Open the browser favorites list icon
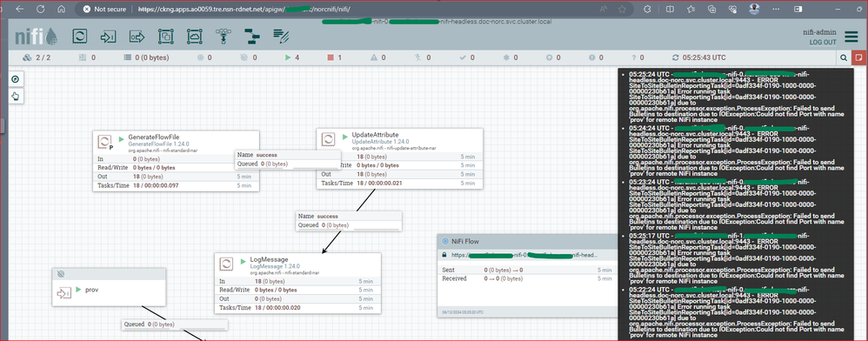 tap(691, 10)
